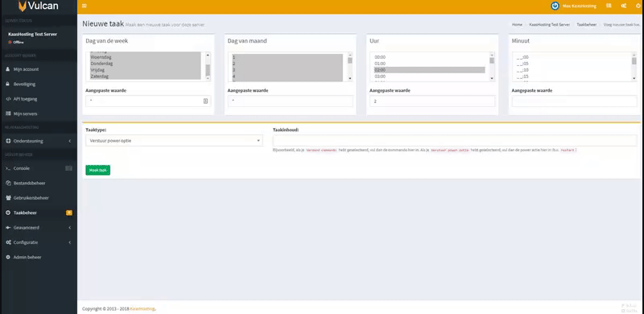The width and height of the screenshot is (644, 314).
Task: Click the orange count badge on Taakbeheer
Action: [x=69, y=213]
